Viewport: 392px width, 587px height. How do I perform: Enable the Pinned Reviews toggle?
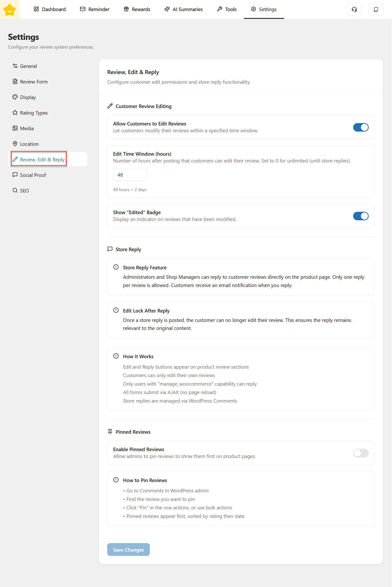(360, 453)
